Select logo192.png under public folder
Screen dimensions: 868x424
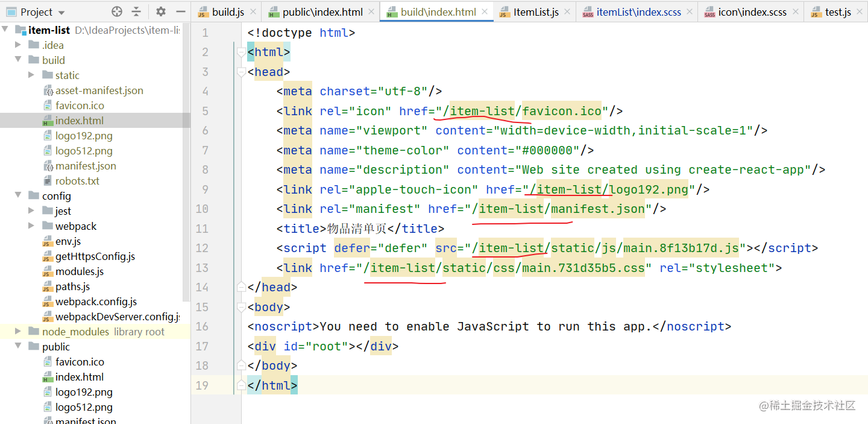coord(84,392)
